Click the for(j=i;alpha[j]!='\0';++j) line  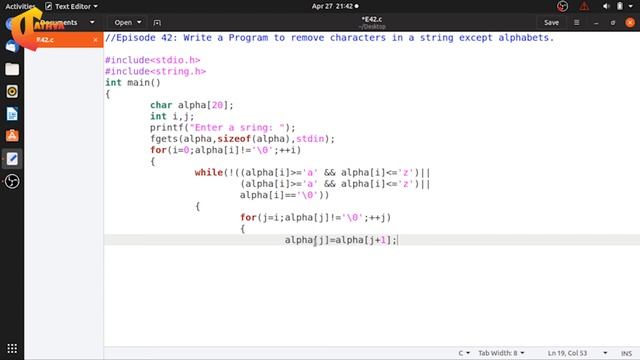tap(315, 218)
